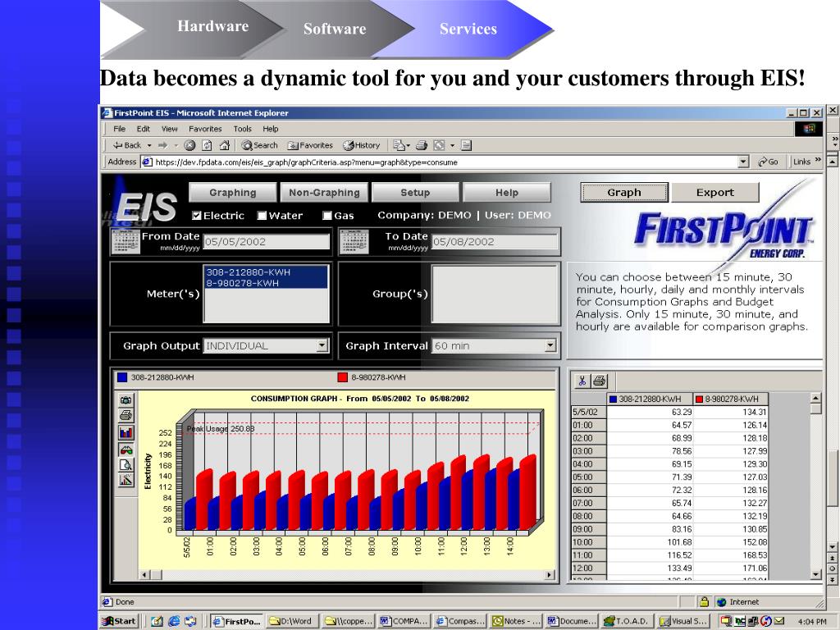
Task: Open the browser Favorites toolbar button
Action: click(310, 145)
